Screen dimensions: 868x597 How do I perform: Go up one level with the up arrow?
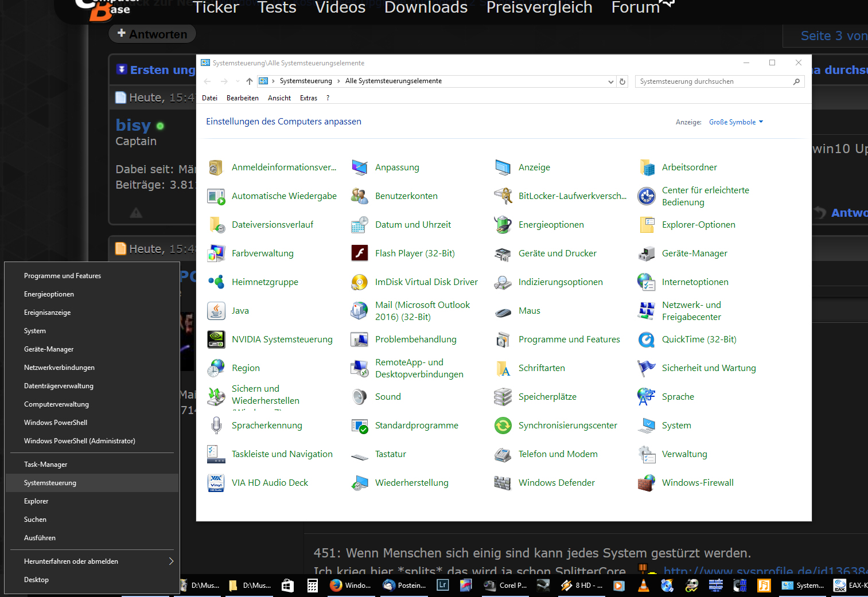coord(250,81)
